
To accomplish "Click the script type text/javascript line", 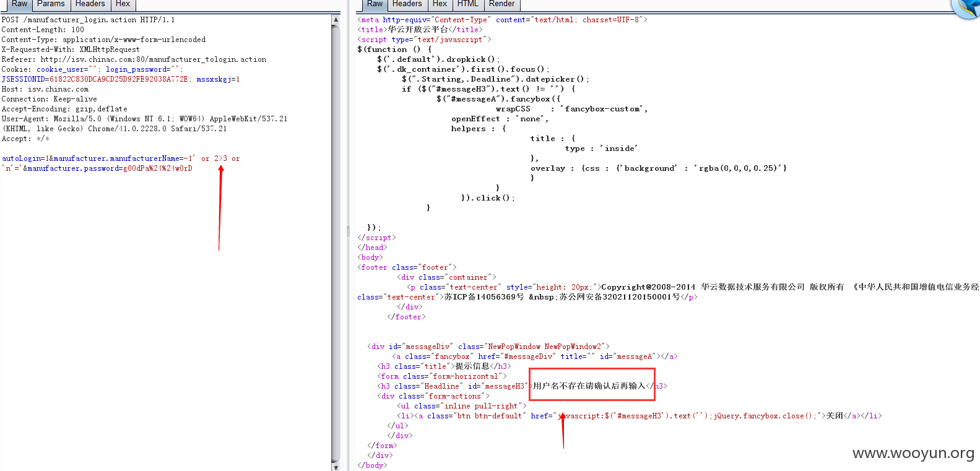I will 424,40.
